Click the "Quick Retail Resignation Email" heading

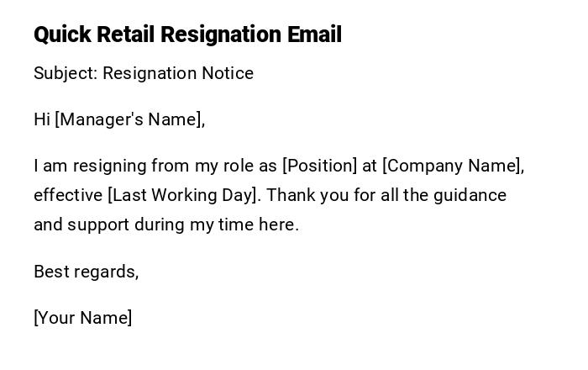[187, 34]
